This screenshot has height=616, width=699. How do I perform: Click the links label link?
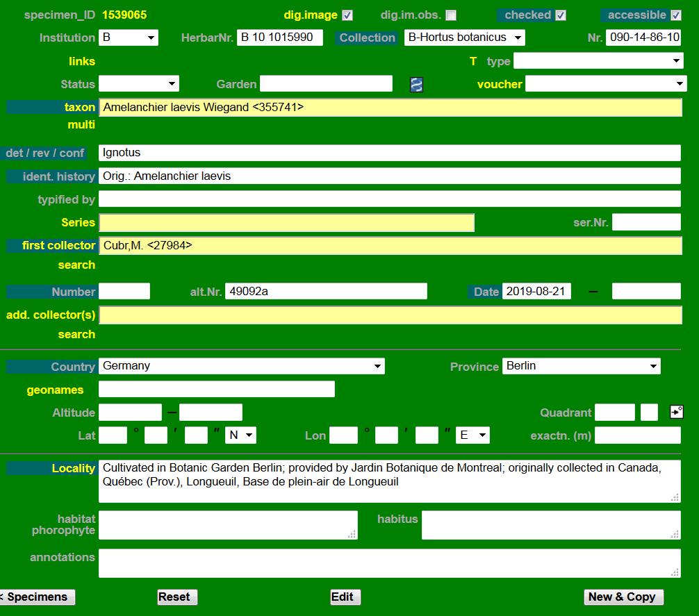click(82, 61)
